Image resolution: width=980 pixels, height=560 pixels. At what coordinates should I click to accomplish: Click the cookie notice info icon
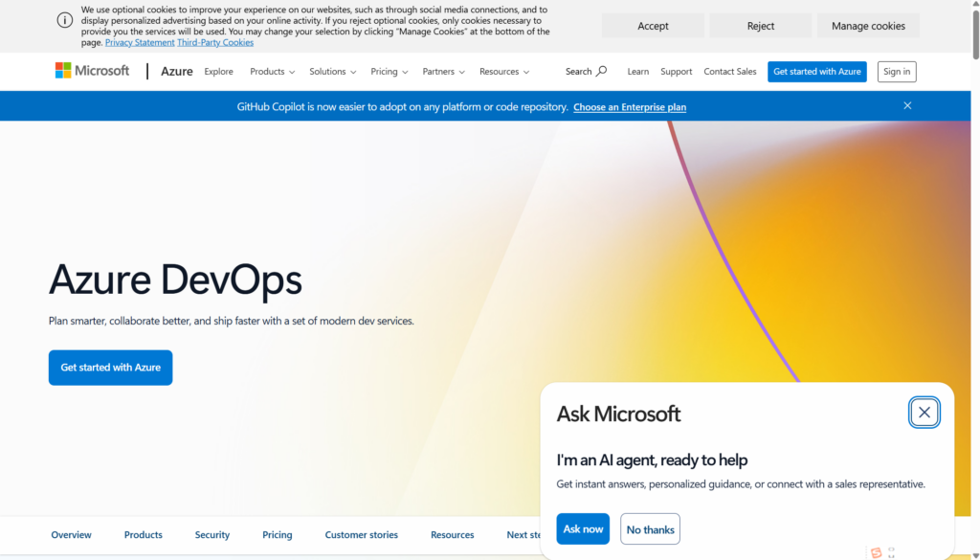pos(65,21)
